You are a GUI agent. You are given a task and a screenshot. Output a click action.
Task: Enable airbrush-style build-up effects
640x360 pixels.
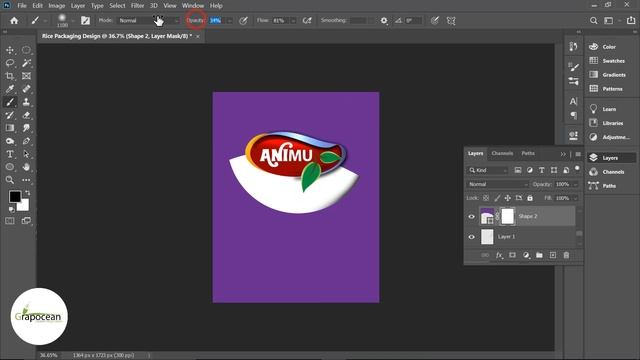[x=307, y=20]
